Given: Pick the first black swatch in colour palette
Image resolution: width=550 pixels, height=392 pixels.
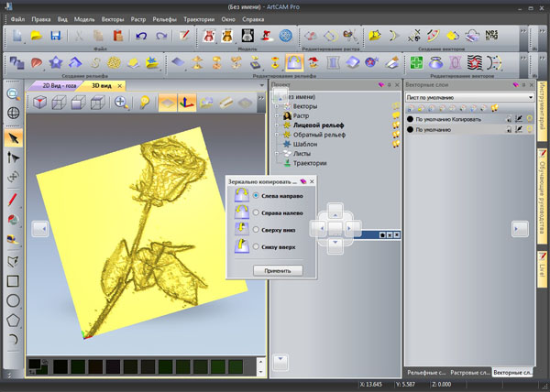Looking at the screenshot, I should point(60,366).
